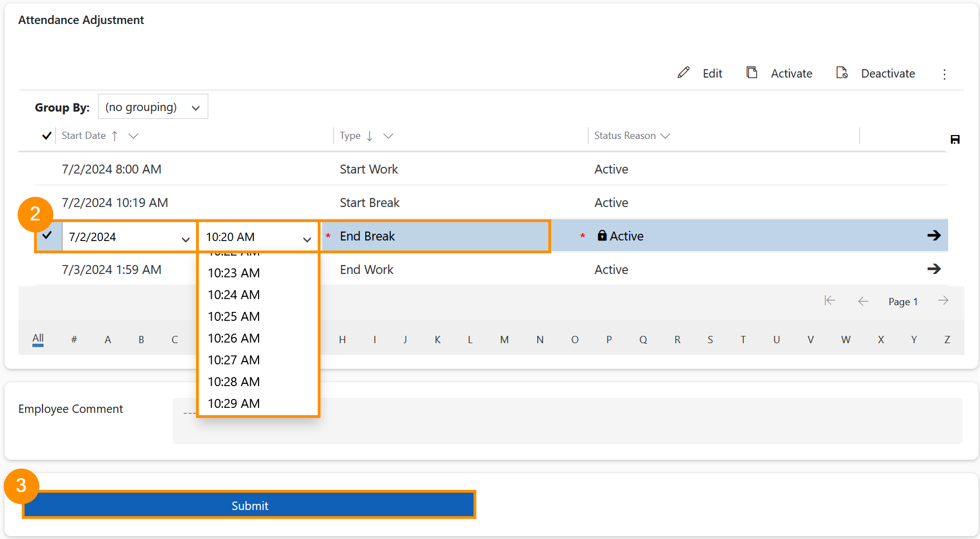Click the Page 1 indicator

pos(903,302)
